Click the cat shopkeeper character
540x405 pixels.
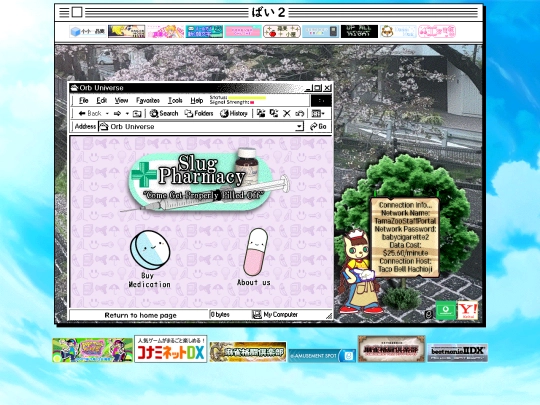click(x=359, y=271)
